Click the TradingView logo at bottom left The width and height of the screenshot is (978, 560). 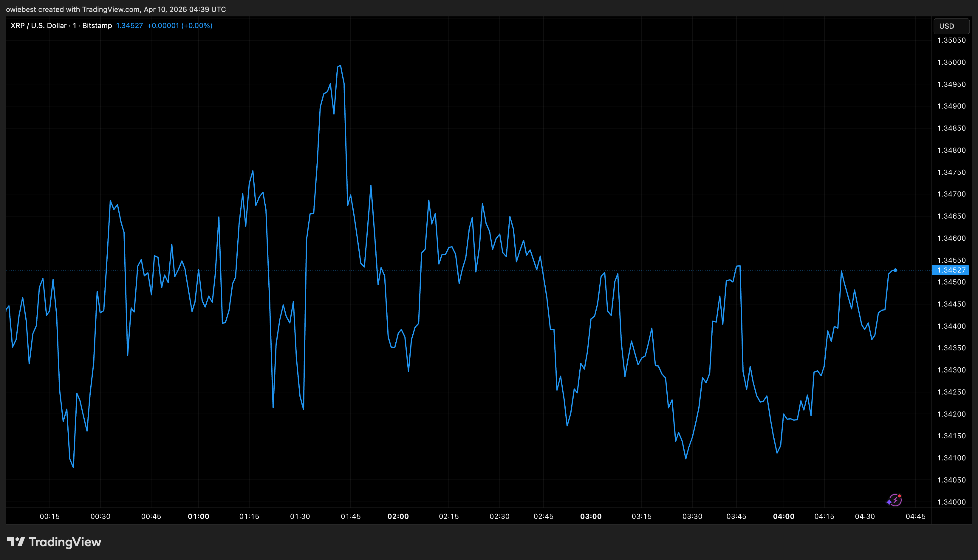54,542
